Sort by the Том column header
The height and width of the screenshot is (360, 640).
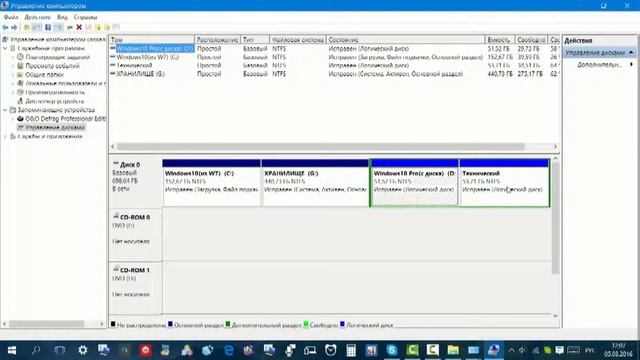[152, 40]
